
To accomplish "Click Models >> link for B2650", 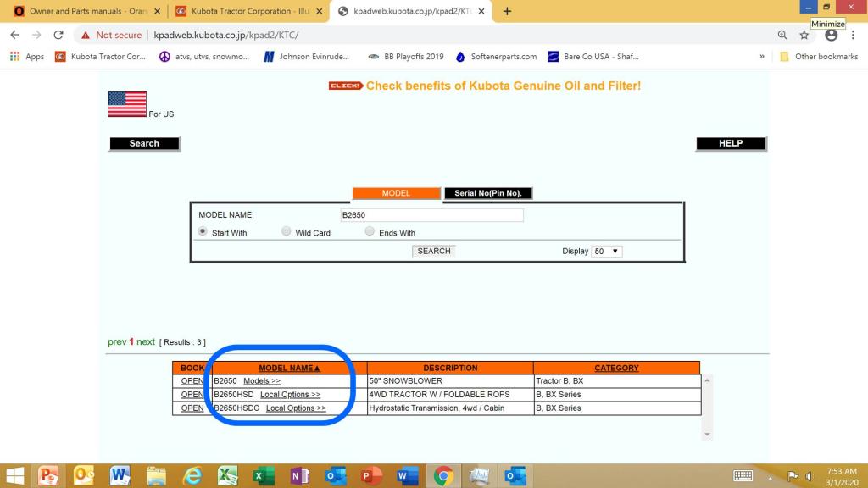I will [262, 381].
